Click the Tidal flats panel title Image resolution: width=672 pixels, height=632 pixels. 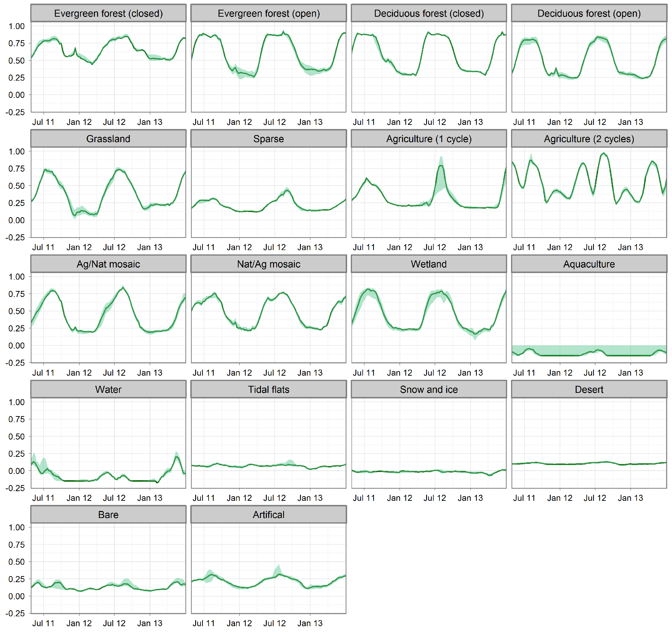tap(268, 389)
